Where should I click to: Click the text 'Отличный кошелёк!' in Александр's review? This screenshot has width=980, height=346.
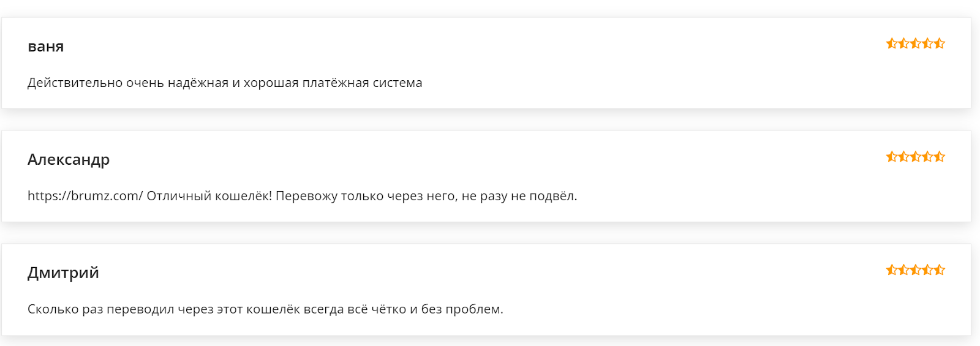click(209, 196)
